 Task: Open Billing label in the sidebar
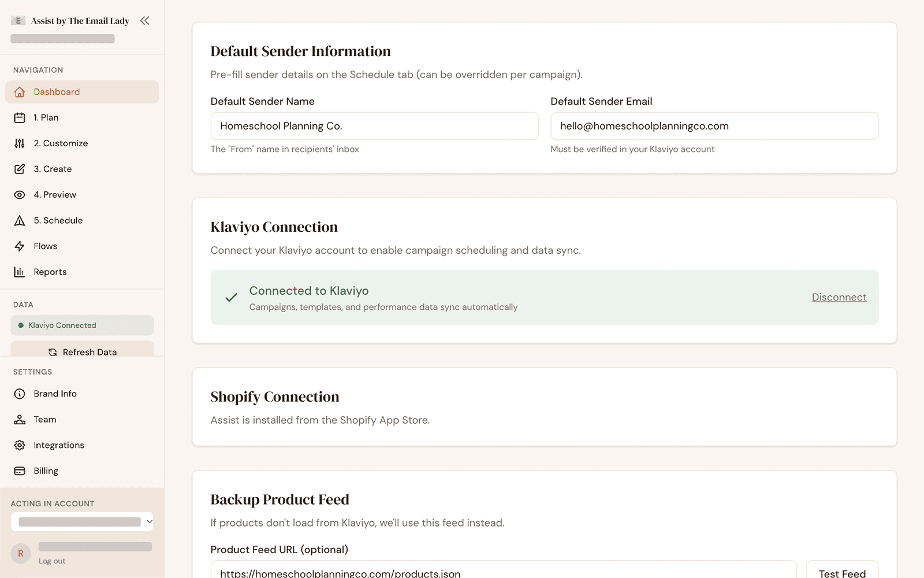pyautogui.click(x=46, y=471)
